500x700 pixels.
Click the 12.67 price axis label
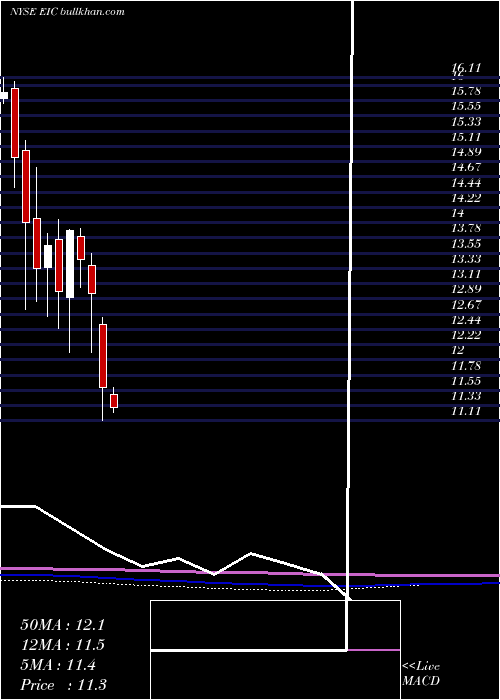click(x=466, y=304)
